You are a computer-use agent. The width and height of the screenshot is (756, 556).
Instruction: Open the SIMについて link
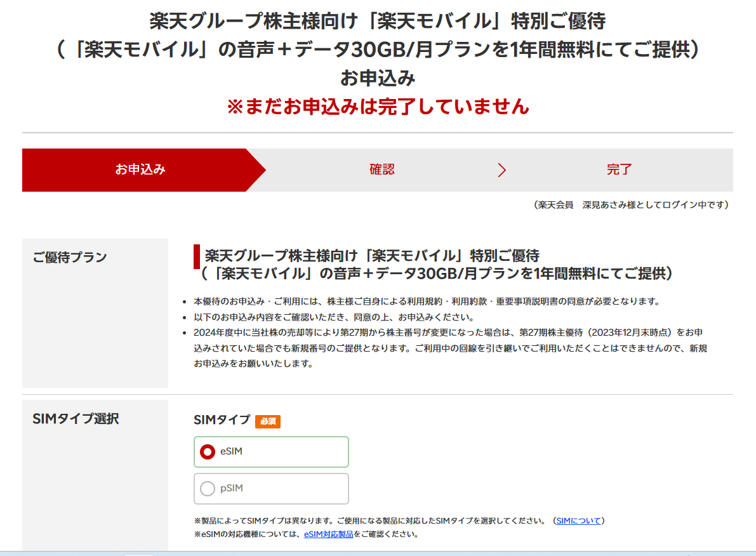[578, 520]
